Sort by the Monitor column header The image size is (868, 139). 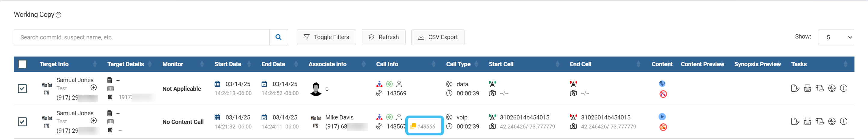point(173,64)
